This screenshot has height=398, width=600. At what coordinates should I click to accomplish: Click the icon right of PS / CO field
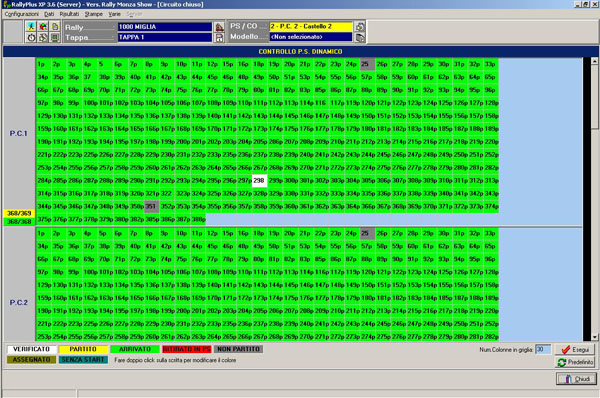360,26
